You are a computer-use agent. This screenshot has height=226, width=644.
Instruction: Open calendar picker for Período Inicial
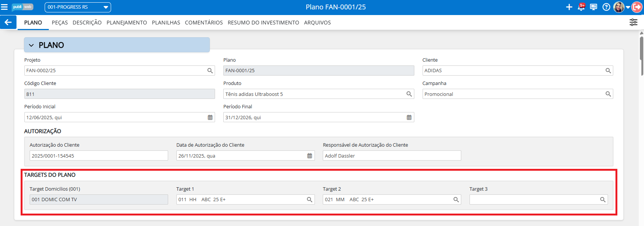pos(210,117)
